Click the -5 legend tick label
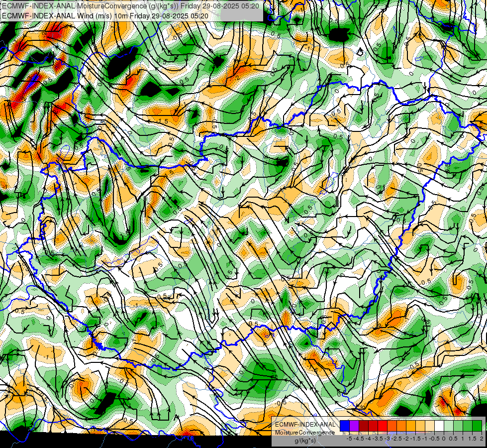The image size is (487, 448). click(349, 439)
